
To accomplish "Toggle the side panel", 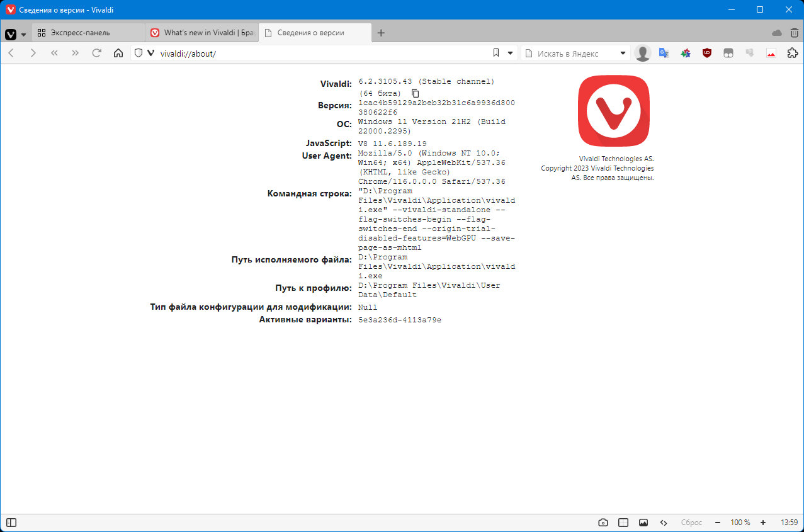I will [11, 523].
